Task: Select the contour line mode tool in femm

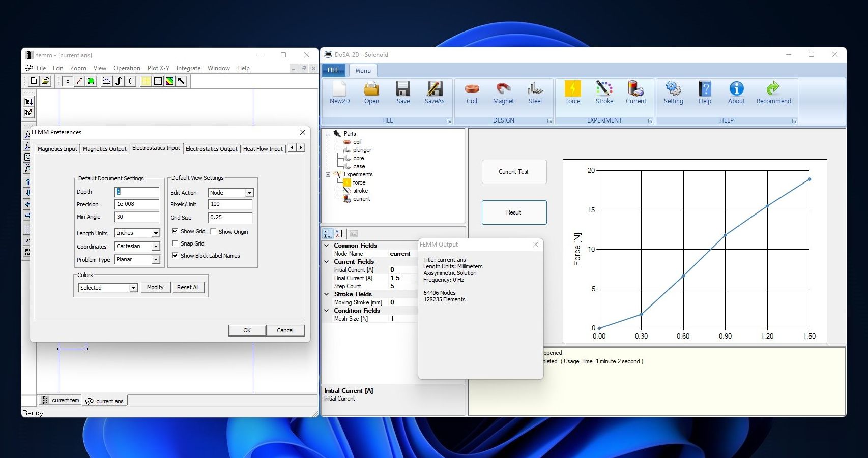Action: tap(79, 81)
